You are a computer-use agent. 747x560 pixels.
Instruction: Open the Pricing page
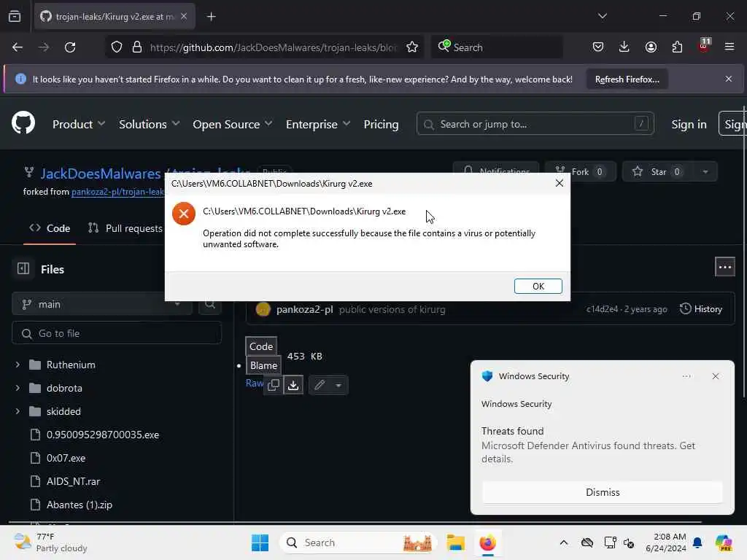pos(381,124)
